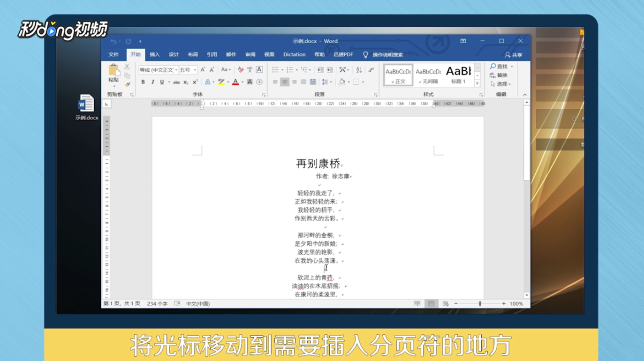Shrink the font size with smaller A icon
This screenshot has height=361, width=644.
coord(212,70)
